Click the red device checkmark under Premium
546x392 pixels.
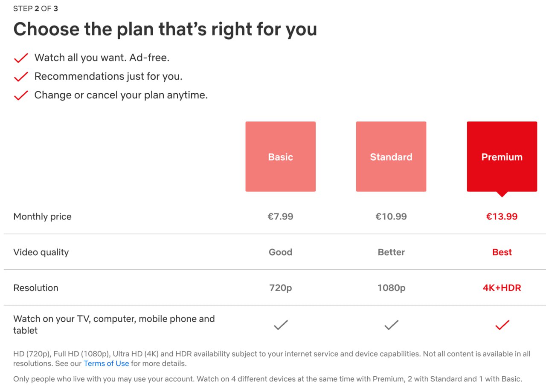[502, 325]
